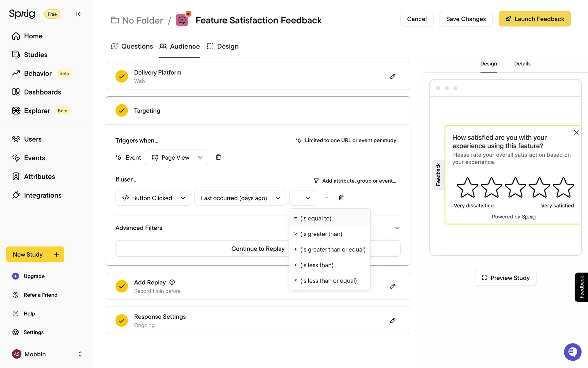
Task: Click the Response Settings checkmark circle
Action: [x=122, y=320]
